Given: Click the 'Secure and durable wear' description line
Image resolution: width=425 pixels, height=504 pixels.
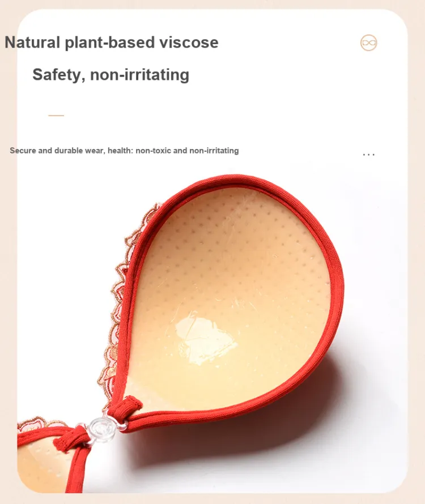Looking at the screenshot, I should (124, 151).
